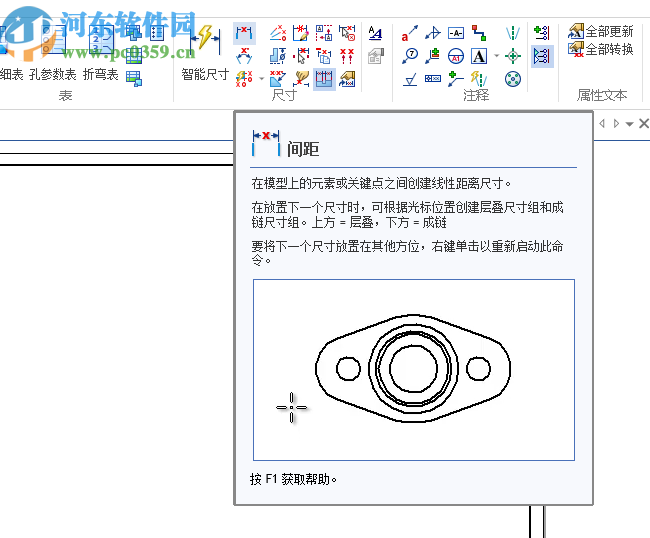The width and height of the screenshot is (650, 538).
Task: Select the Automatic Center Lines tool
Action: click(479, 78)
